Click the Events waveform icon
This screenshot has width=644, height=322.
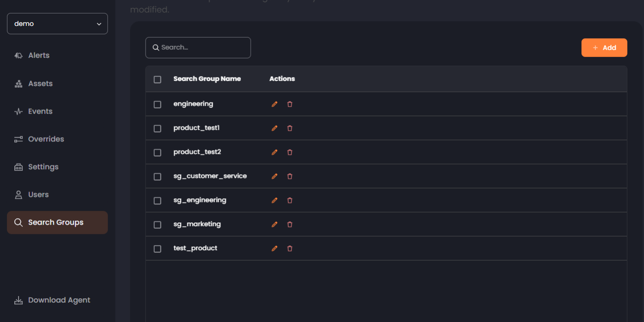pyautogui.click(x=18, y=111)
